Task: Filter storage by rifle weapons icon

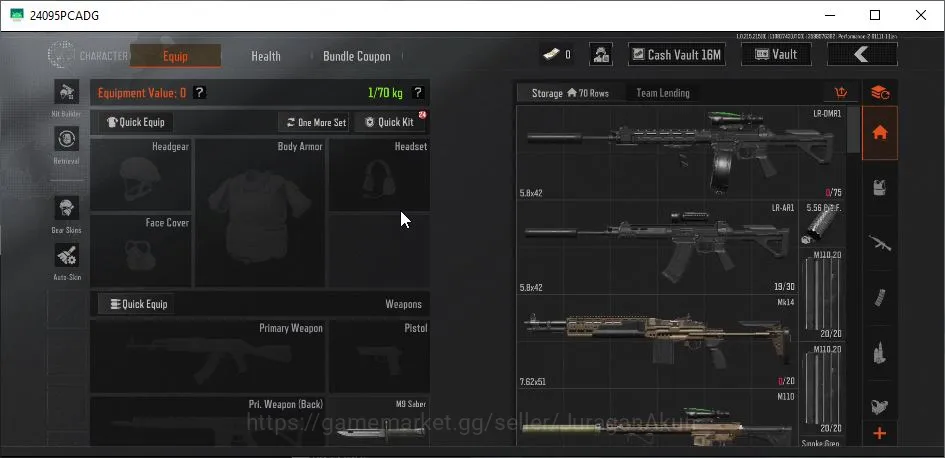Action: [879, 243]
